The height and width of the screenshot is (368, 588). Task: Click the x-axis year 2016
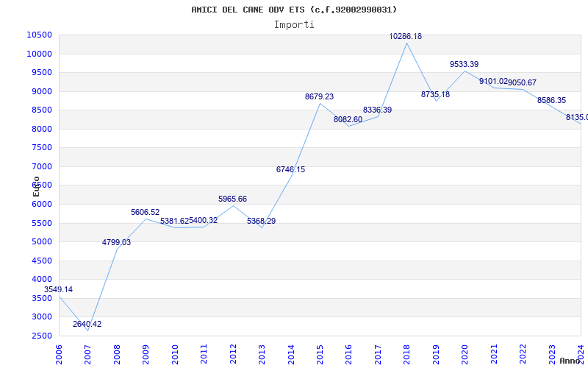click(x=348, y=355)
